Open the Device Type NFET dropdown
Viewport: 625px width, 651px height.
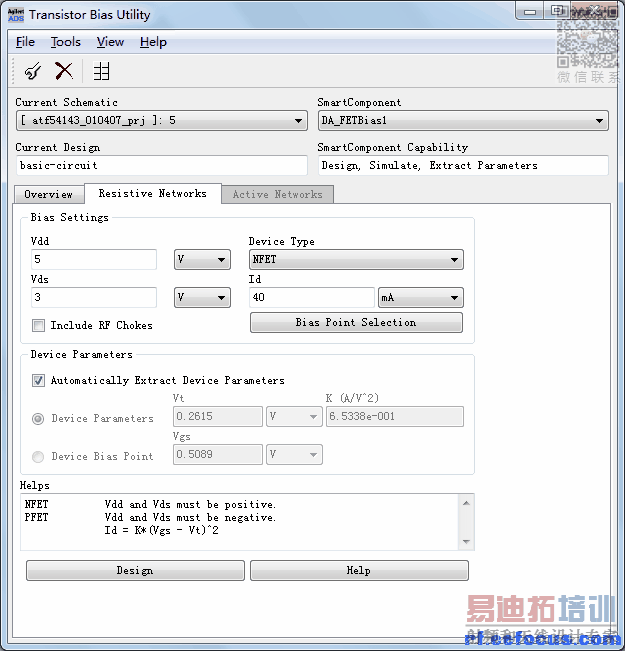coord(356,259)
